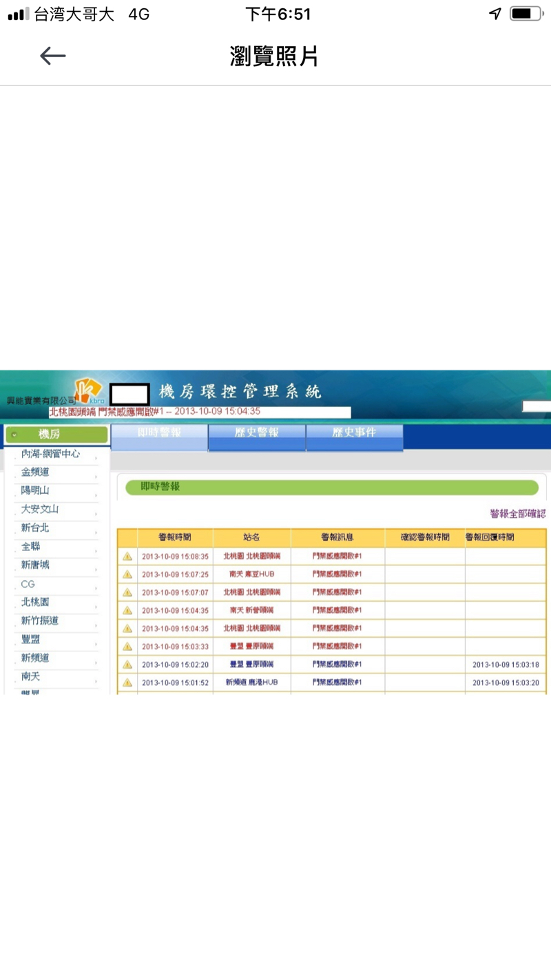
Task: Select 金頻道 from the sidebar menu
Action: click(36, 472)
